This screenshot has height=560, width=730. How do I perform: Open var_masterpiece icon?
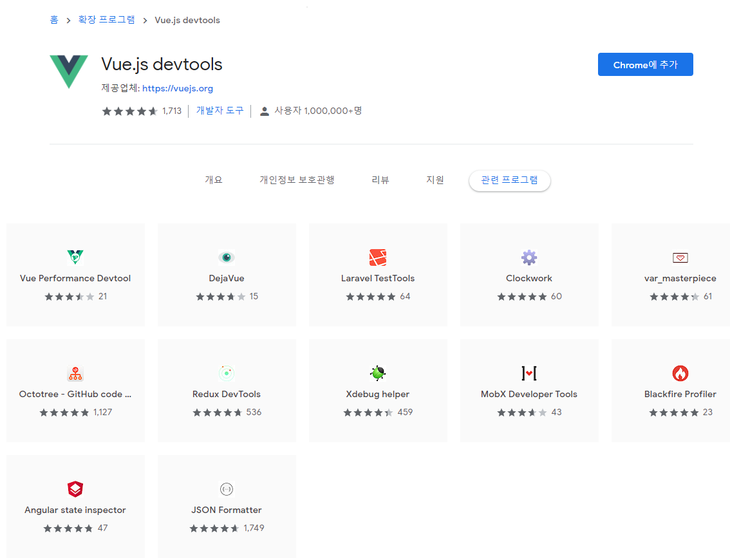[x=680, y=257]
